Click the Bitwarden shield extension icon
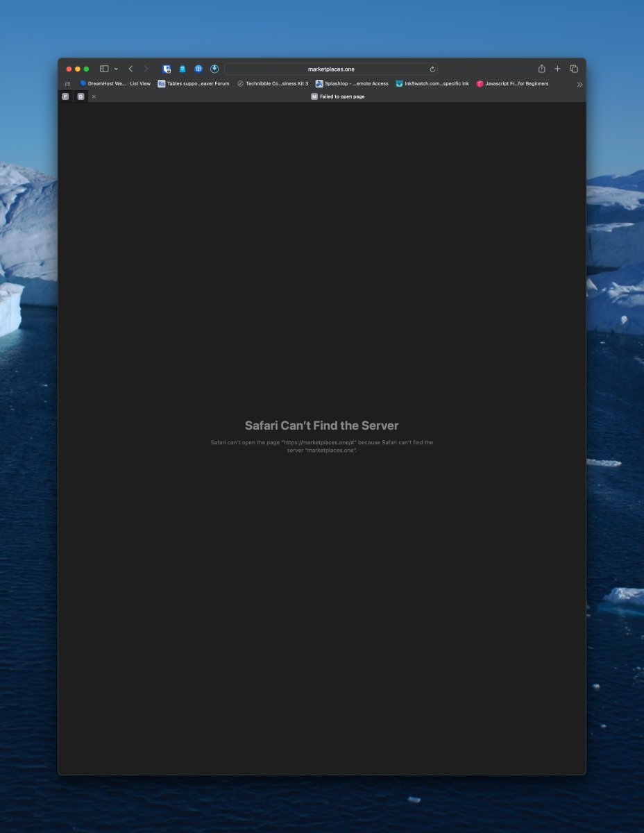Viewport: 644px width, 833px height. (x=167, y=69)
